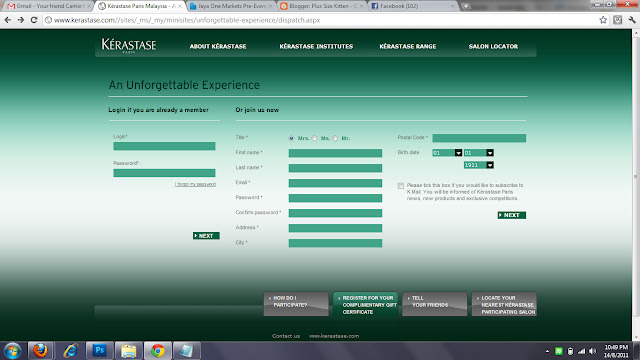Bookmark this page with the star icon
Viewport: 640px width, 360px height.
603,20
